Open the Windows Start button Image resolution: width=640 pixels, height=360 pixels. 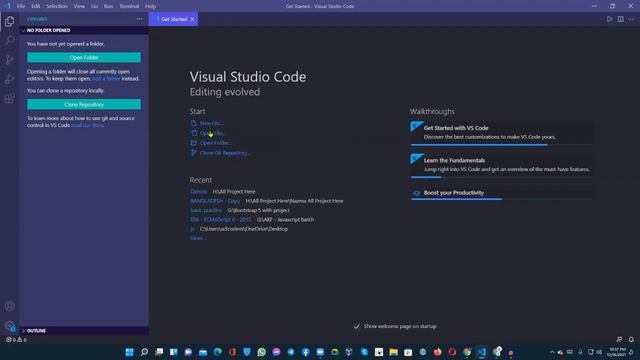pyautogui.click(x=129, y=352)
